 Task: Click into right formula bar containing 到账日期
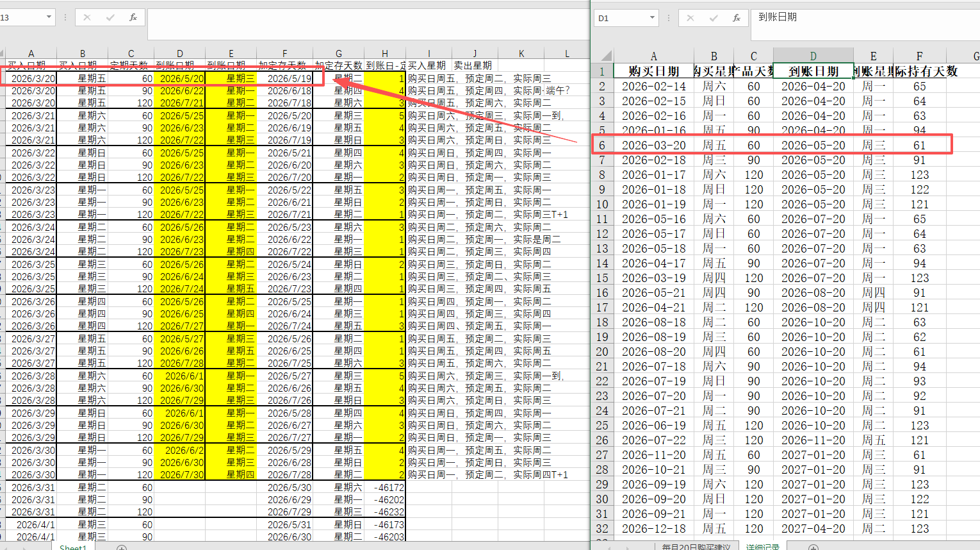(x=865, y=18)
